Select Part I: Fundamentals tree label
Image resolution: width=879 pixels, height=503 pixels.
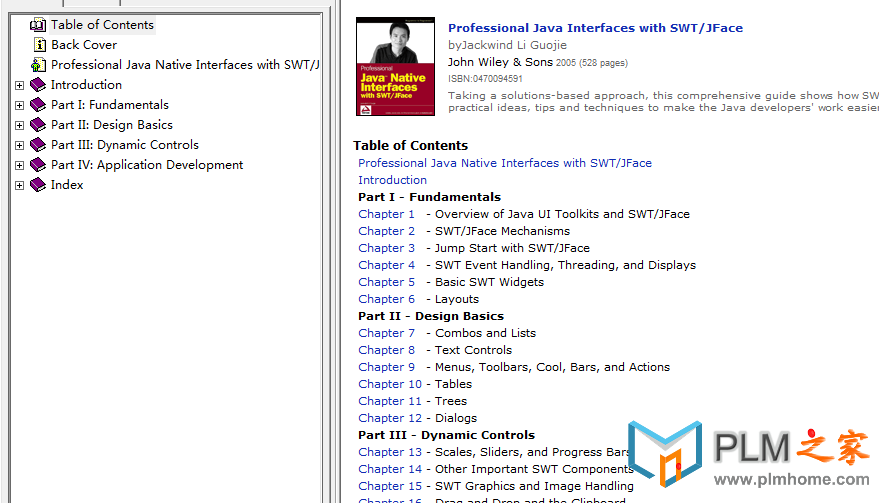point(110,105)
